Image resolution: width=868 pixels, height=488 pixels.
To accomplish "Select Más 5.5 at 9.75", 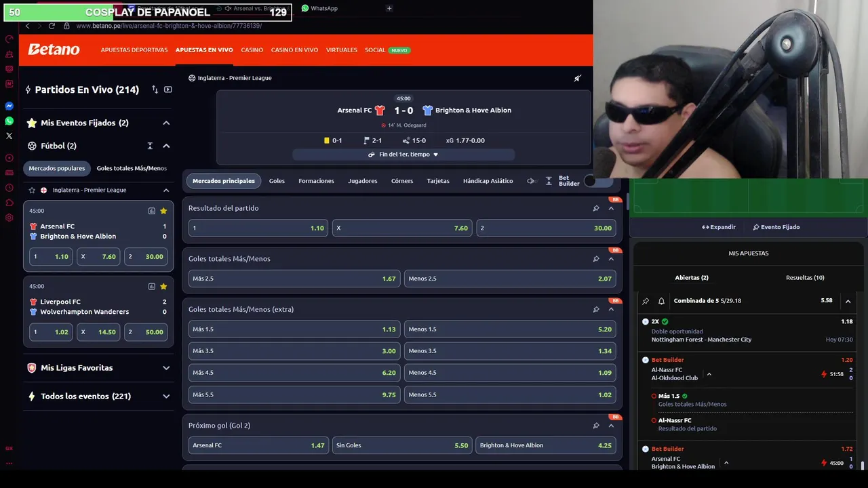I will click(x=294, y=394).
